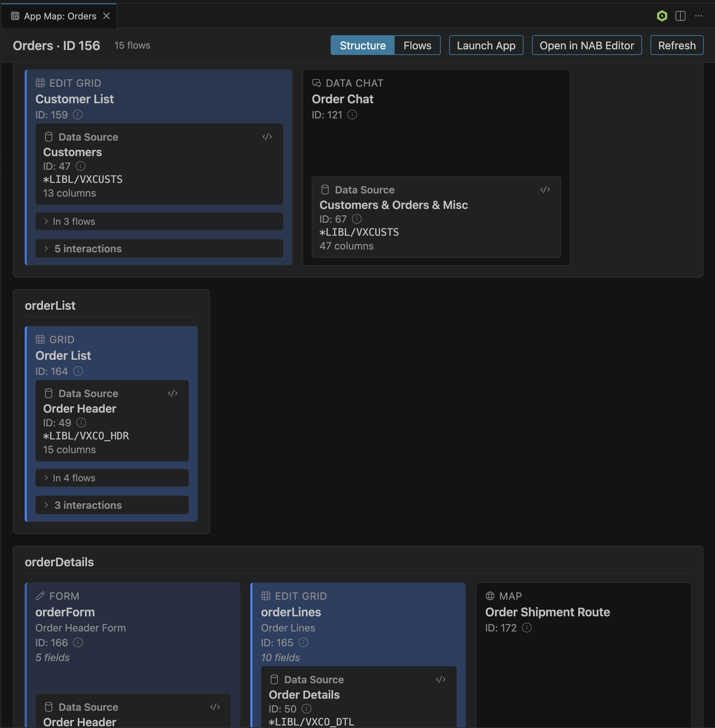Click the orderList section heading
Viewport: 715px width, 728px height.
click(50, 306)
